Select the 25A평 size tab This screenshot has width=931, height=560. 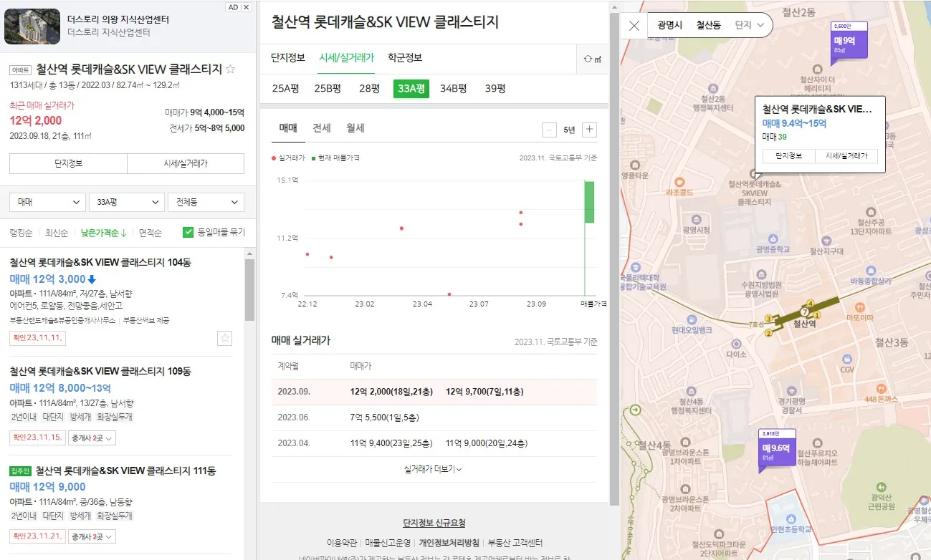(286, 89)
